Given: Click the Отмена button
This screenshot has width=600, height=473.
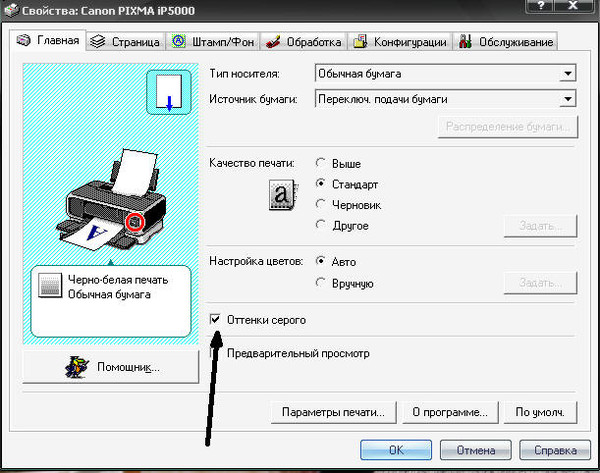Looking at the screenshot, I should coord(476,450).
